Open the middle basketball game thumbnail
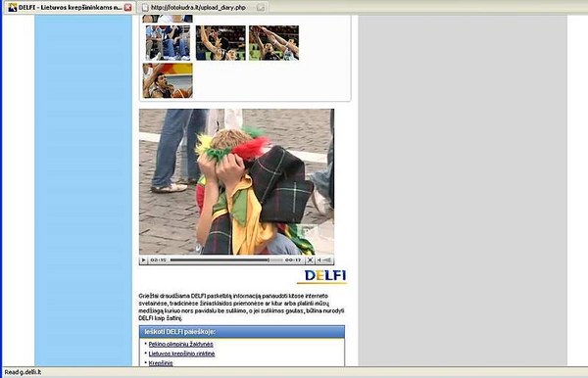588x378 pixels. coord(220,43)
